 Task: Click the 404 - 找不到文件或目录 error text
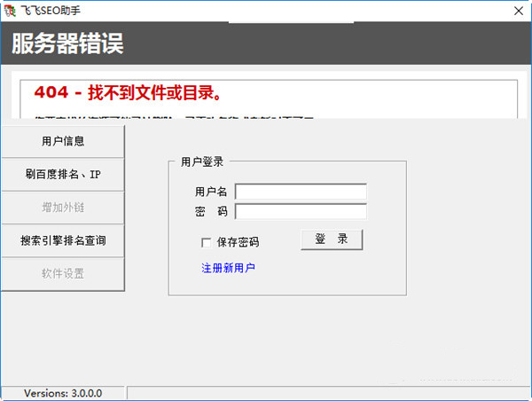tap(128, 92)
